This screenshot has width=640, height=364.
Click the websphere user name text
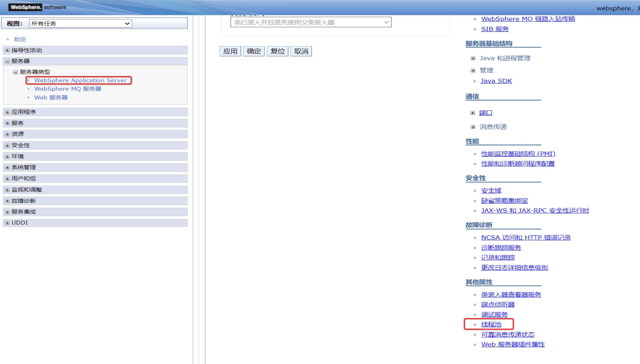pyautogui.click(x=613, y=8)
